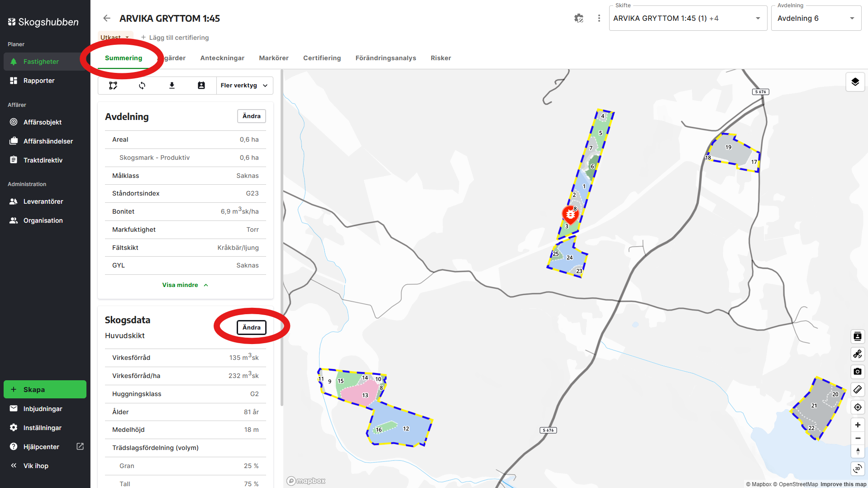This screenshot has width=868, height=488.
Task: Zoom out on the map
Action: [858, 438]
